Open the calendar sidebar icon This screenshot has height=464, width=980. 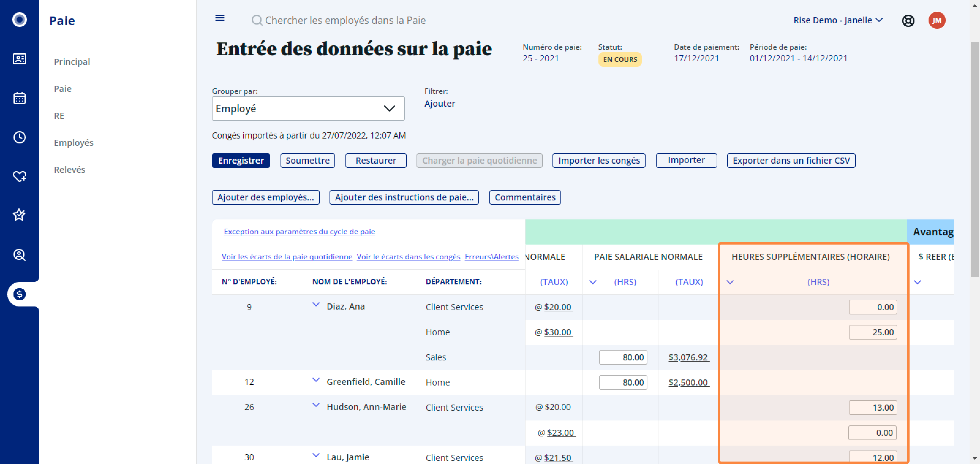pos(19,98)
